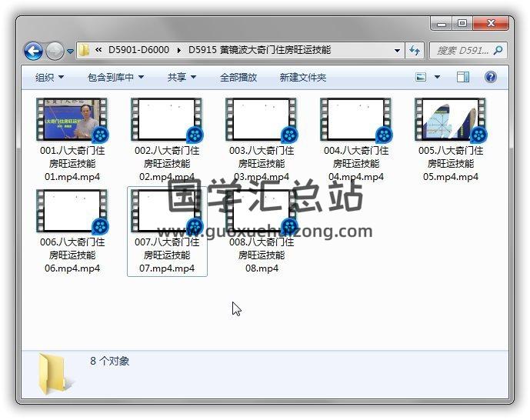Click the 全部播放 (Play all) button
Viewport: 530px width, 420px height.
(238, 78)
